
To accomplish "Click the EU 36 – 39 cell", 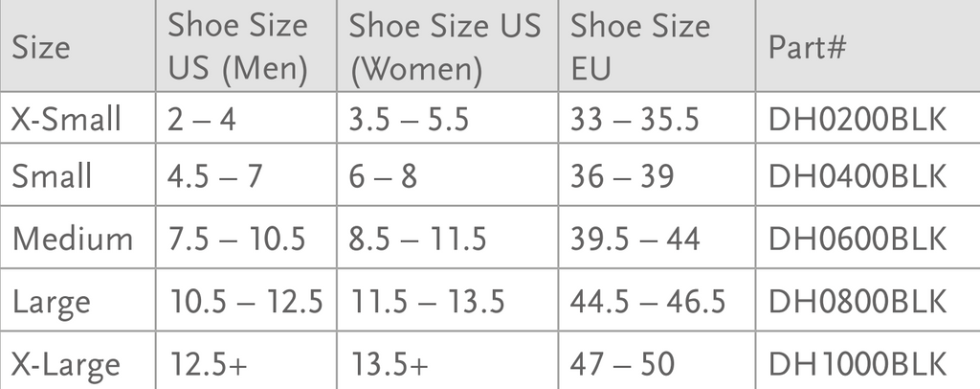I will (622, 176).
